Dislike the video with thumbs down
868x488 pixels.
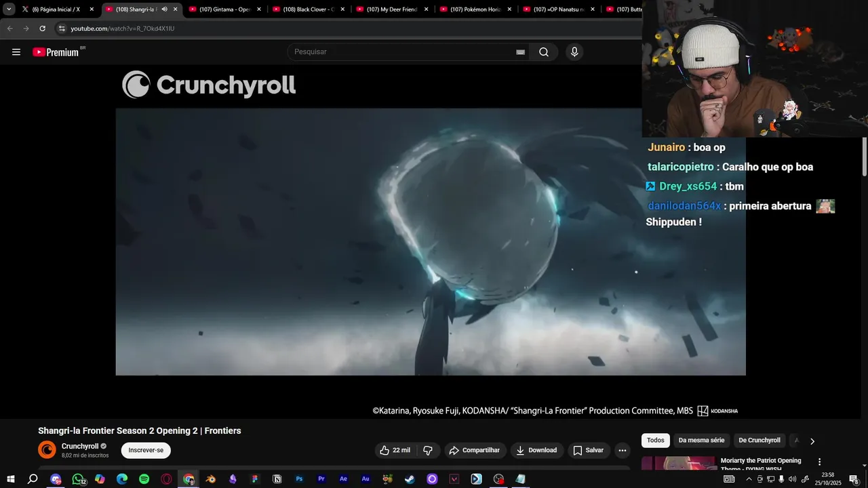coord(428,450)
